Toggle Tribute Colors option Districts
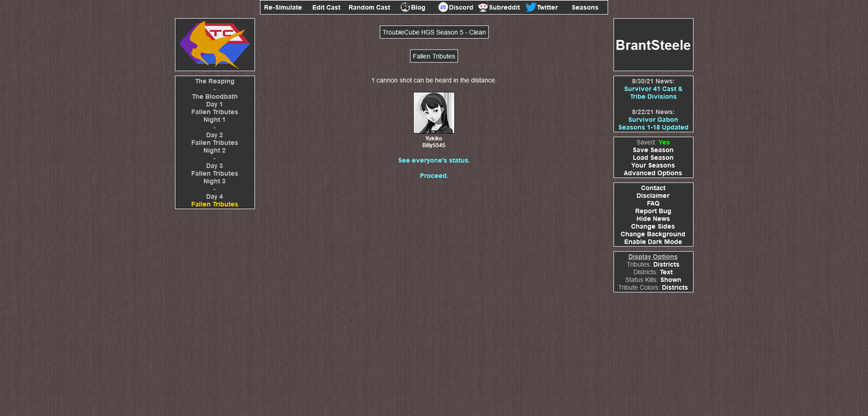Screen dimensions: 868x416 (675, 288)
